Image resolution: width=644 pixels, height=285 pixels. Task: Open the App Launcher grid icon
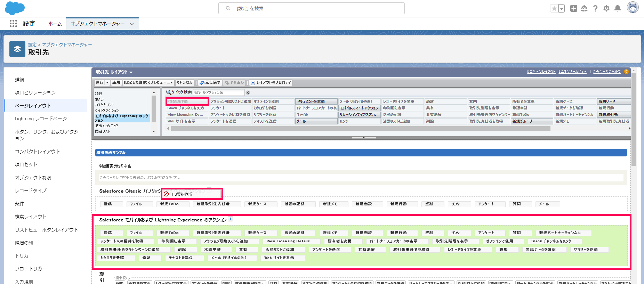(13, 23)
